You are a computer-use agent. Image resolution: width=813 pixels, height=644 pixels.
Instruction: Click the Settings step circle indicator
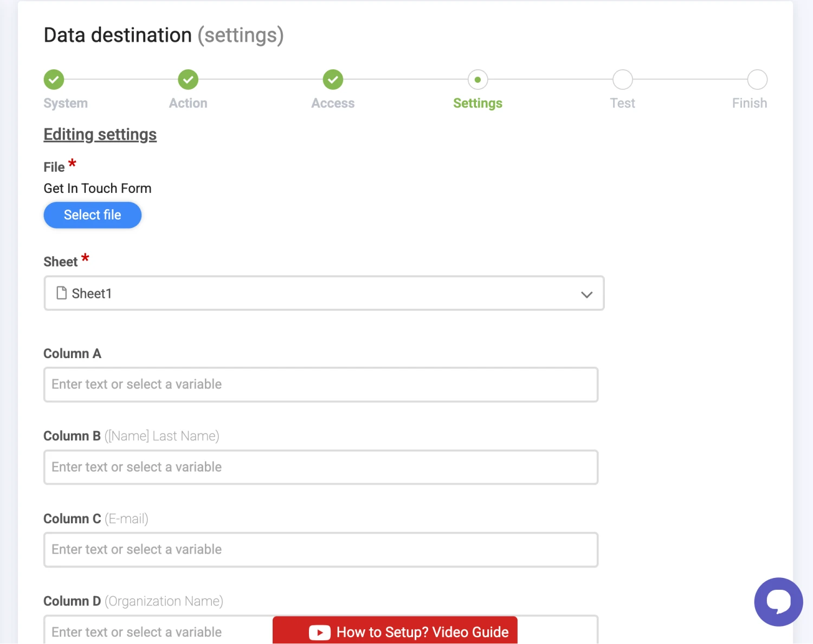[x=478, y=80]
